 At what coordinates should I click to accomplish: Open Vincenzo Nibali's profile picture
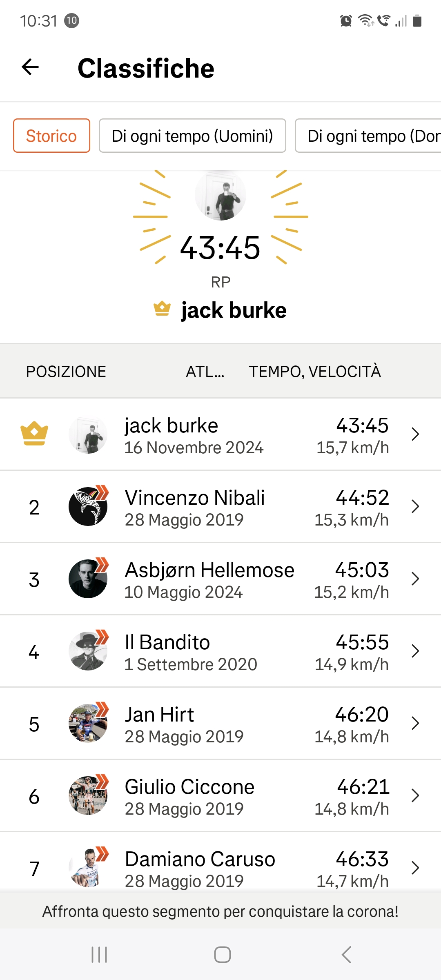click(88, 506)
